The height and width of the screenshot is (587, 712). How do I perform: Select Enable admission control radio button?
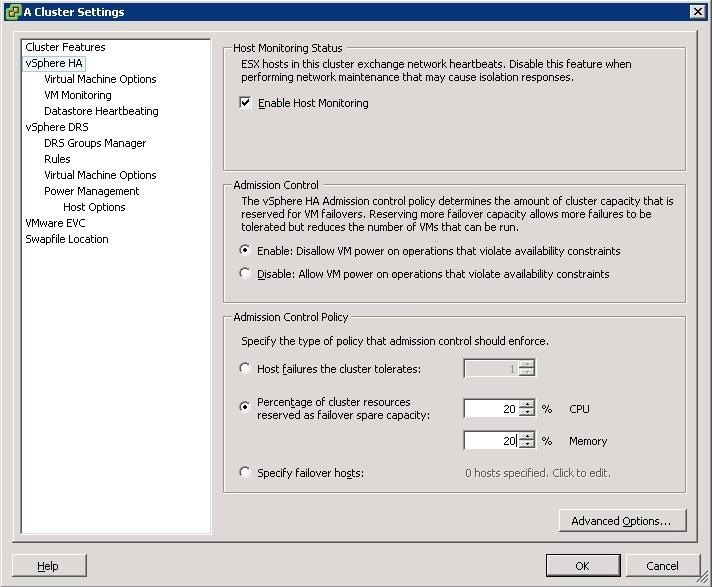pos(245,250)
